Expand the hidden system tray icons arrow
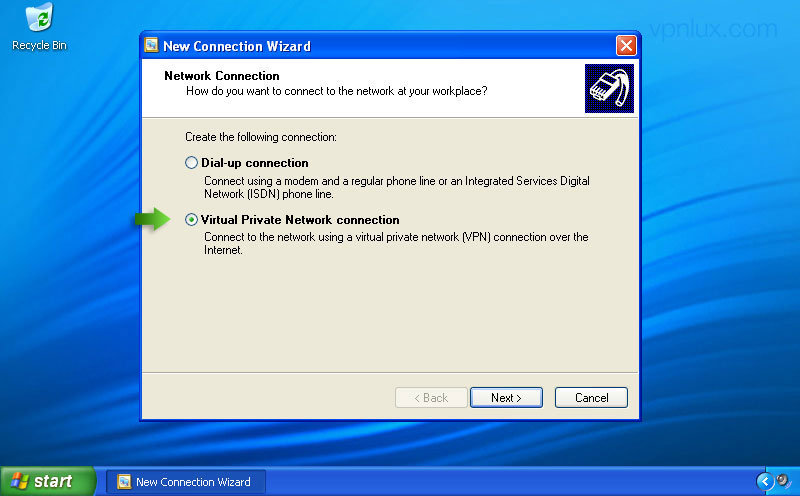Viewport: 800px width, 496px height. click(765, 481)
